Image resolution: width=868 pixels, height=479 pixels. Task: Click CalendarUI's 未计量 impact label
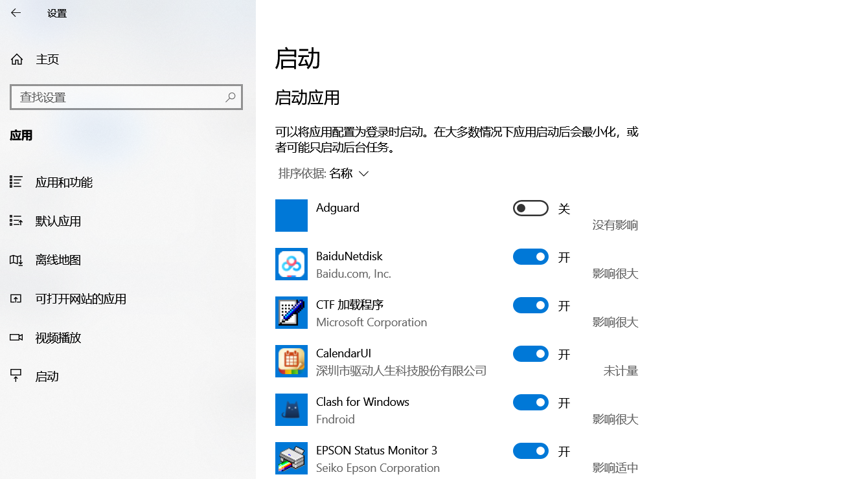click(621, 371)
